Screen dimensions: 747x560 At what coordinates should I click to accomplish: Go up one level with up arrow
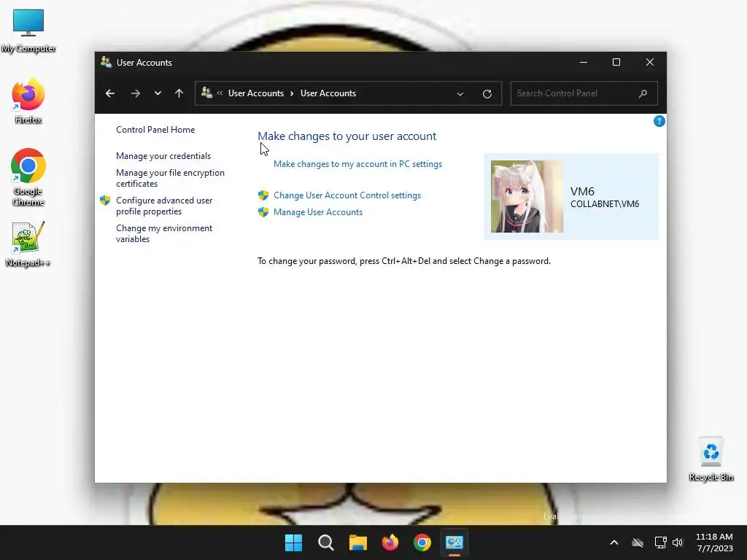click(x=179, y=93)
